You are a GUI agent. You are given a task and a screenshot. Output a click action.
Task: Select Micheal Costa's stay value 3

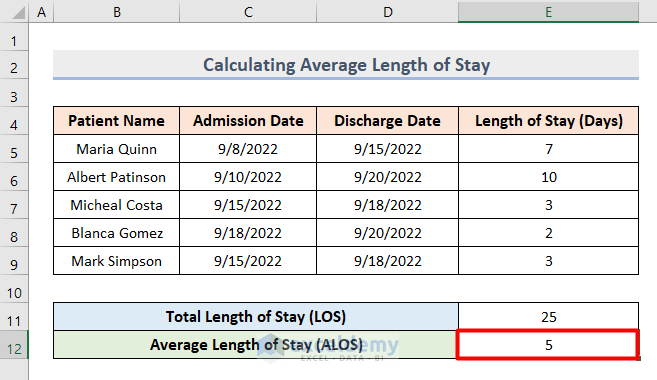pyautogui.click(x=548, y=205)
